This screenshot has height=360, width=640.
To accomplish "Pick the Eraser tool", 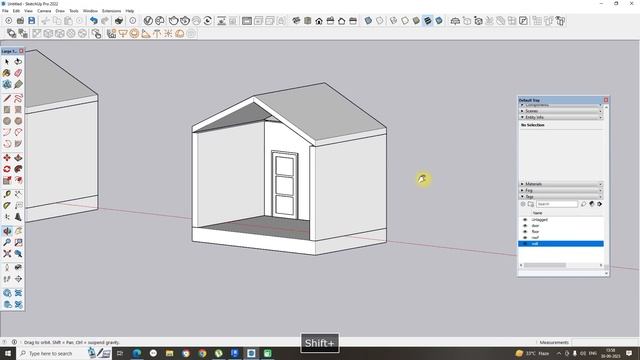I will pyautogui.click(x=18, y=73).
